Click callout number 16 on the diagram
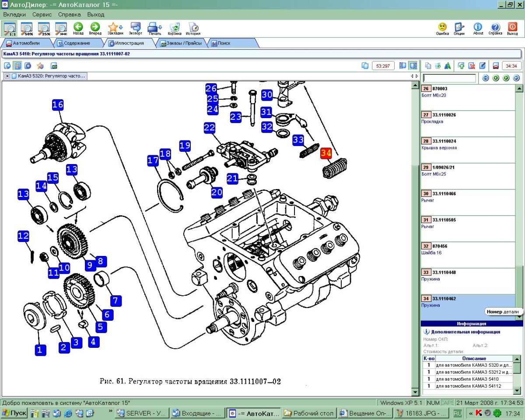 tap(58, 105)
